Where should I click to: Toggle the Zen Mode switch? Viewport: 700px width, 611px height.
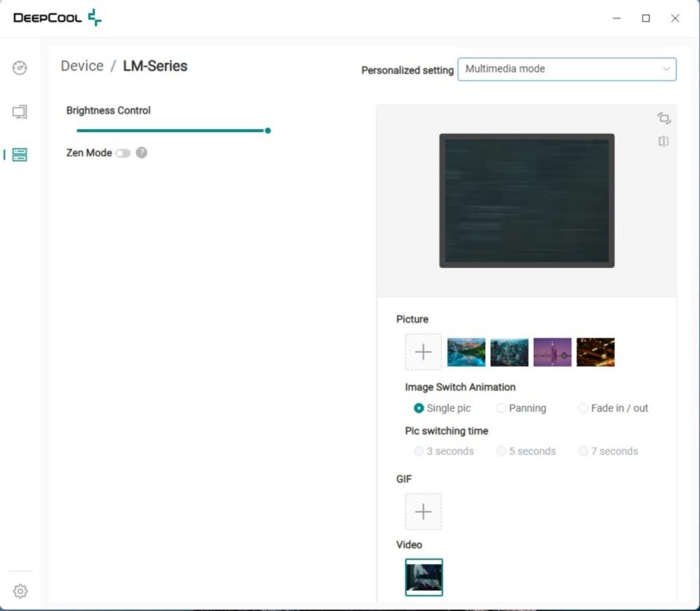point(123,153)
